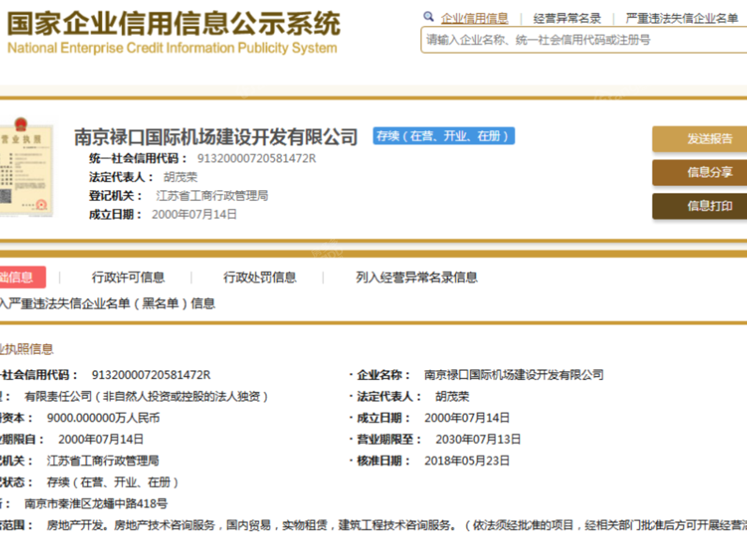Click the business scope text starting 房地产开发

397,525
